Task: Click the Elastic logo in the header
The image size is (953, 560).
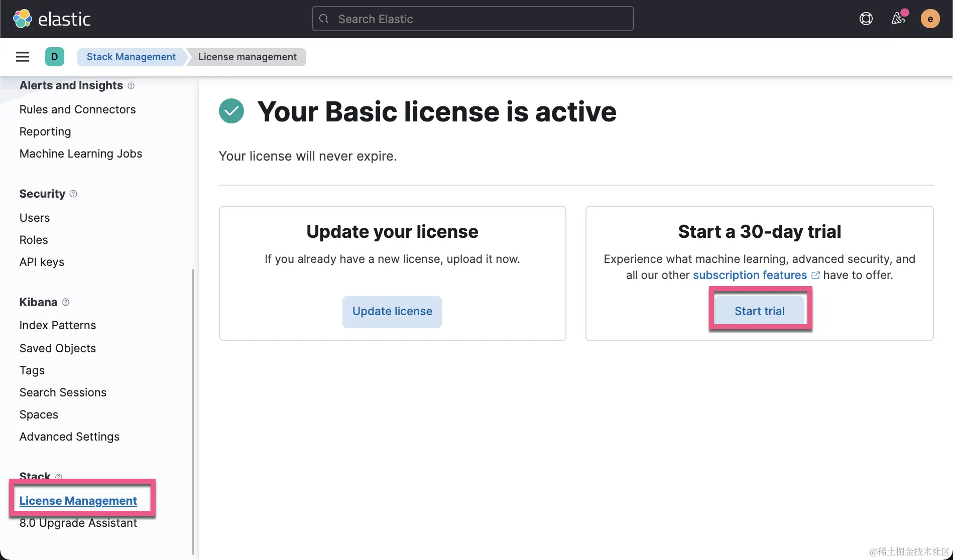Action: tap(52, 19)
